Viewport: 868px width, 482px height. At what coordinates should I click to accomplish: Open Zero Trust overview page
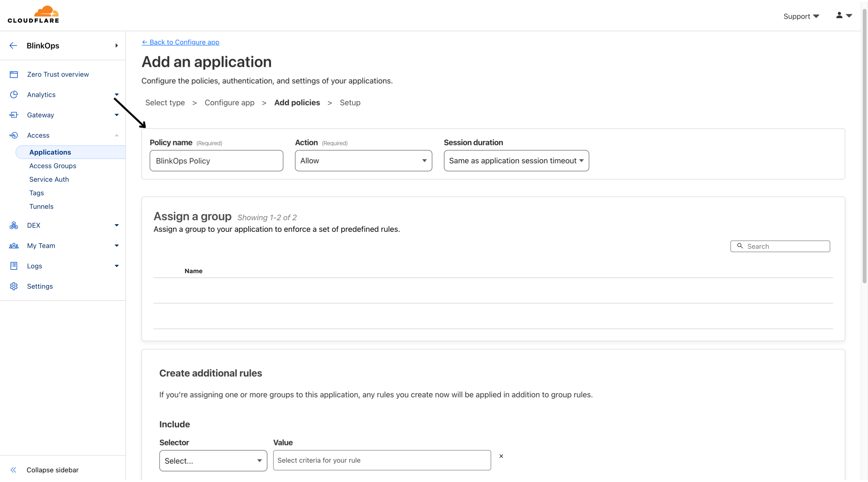58,74
